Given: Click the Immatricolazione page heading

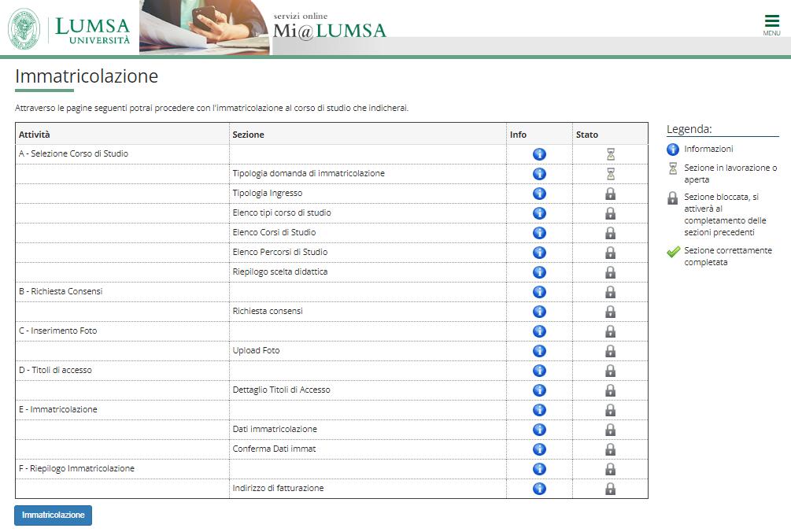Looking at the screenshot, I should tap(87, 76).
